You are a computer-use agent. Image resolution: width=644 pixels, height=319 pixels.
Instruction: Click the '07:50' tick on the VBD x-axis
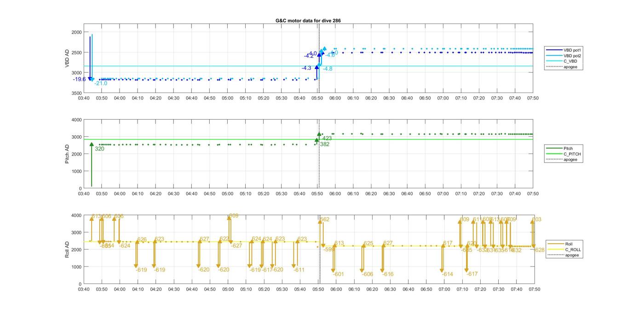533,98
